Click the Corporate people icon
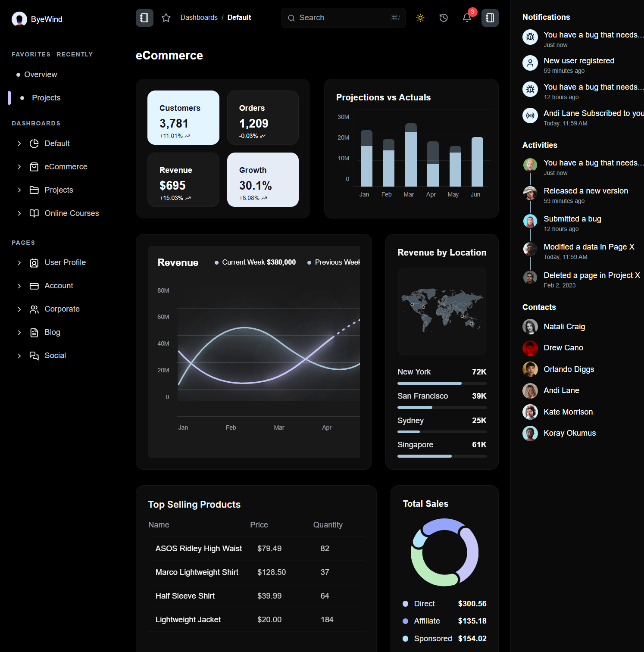The image size is (644, 652). [x=34, y=309]
